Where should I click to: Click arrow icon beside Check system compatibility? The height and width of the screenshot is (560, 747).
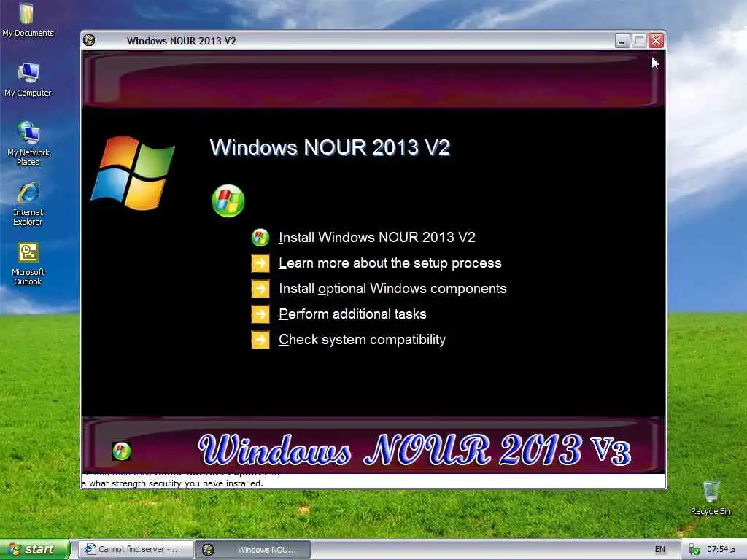260,340
